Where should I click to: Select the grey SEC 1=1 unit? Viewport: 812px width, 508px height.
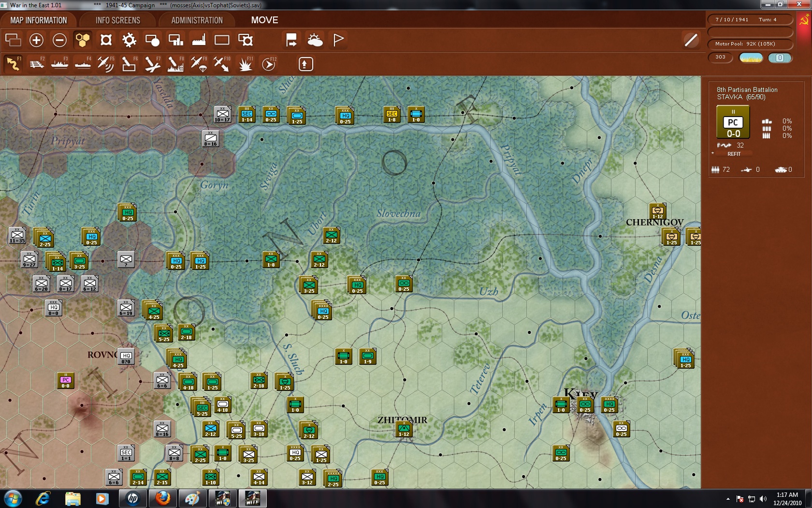126,453
